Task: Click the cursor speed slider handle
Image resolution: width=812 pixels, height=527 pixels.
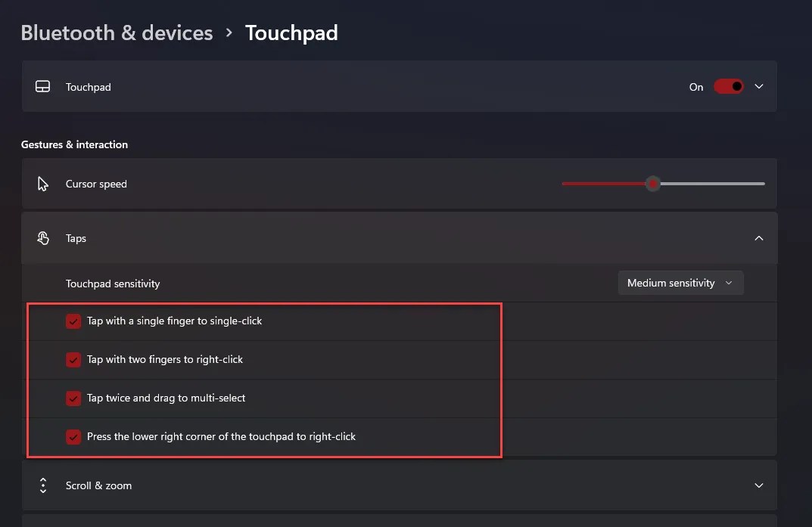Action: click(x=653, y=183)
